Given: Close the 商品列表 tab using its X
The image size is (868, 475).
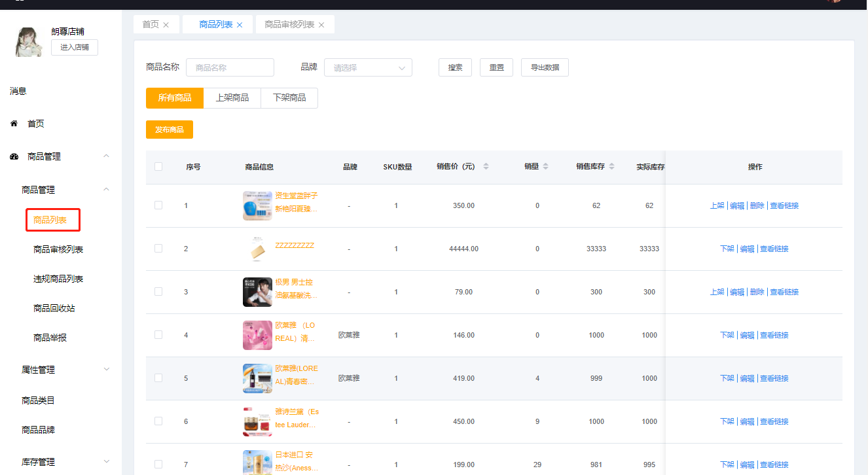Looking at the screenshot, I should [x=240, y=25].
